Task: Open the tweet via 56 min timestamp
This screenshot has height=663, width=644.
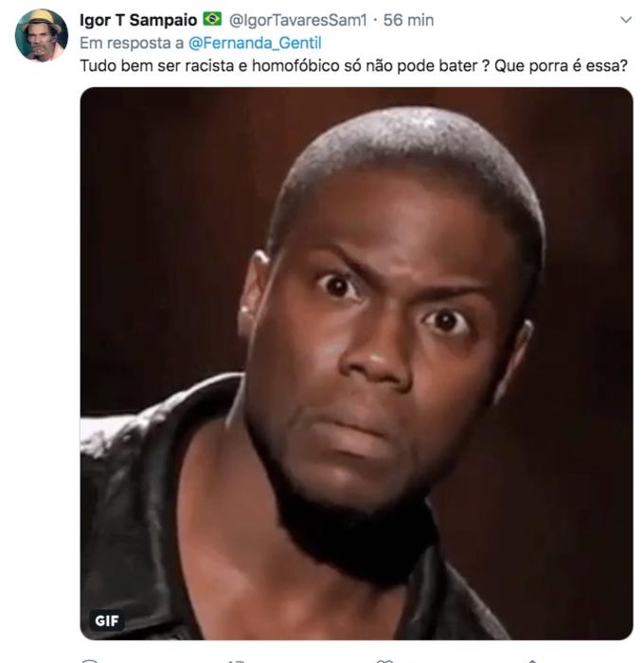Action: [408, 20]
